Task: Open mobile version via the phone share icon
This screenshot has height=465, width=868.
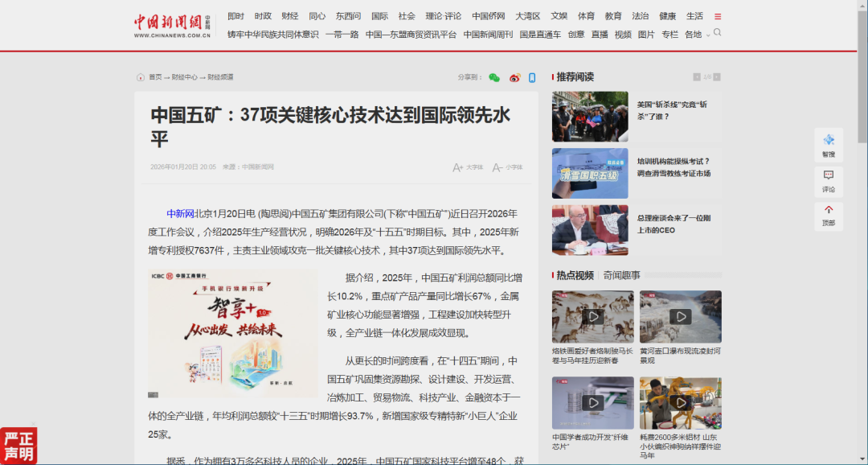Action: 532,76
